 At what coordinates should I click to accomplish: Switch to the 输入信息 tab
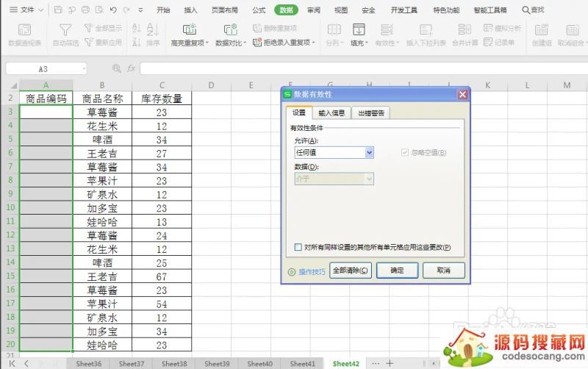pyautogui.click(x=331, y=113)
